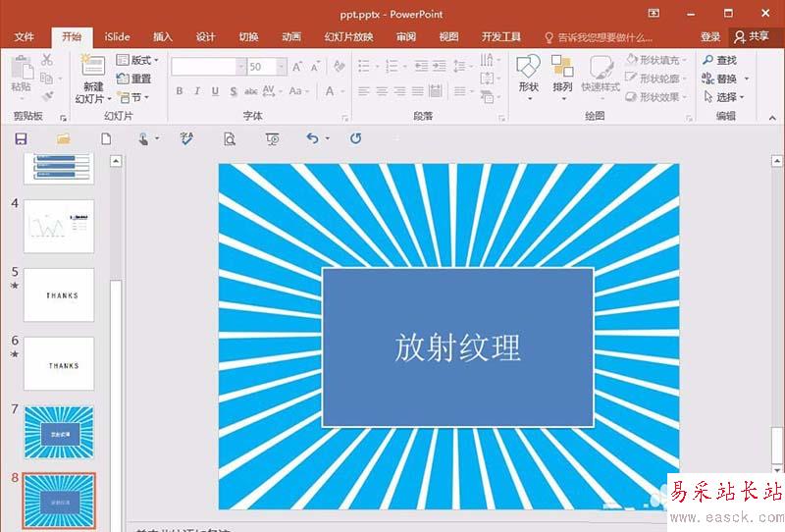Toggle Strikethrough abc button
This screenshot has width=785, height=532.
point(251,91)
